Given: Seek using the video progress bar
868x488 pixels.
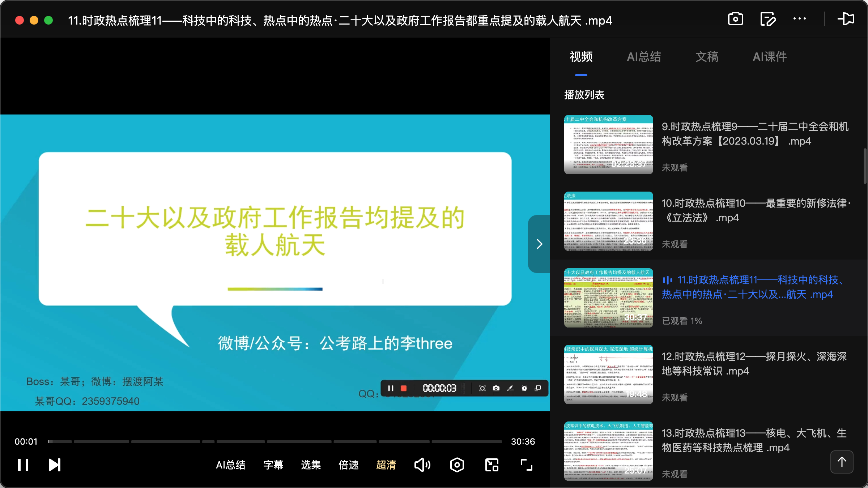Looking at the screenshot, I should 275,441.
